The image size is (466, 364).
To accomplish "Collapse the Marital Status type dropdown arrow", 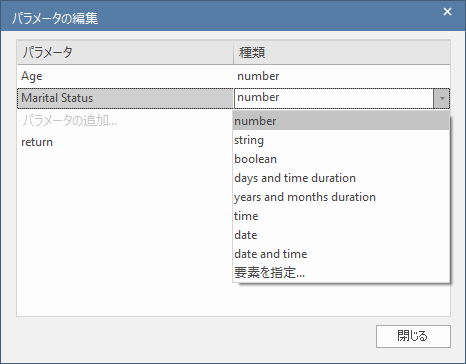I will tap(442, 98).
